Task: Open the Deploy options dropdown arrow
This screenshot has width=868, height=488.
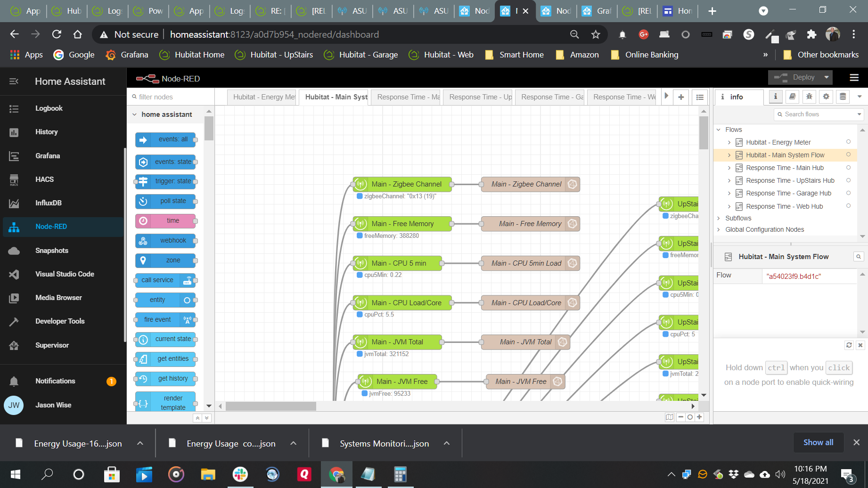Action: [x=826, y=77]
